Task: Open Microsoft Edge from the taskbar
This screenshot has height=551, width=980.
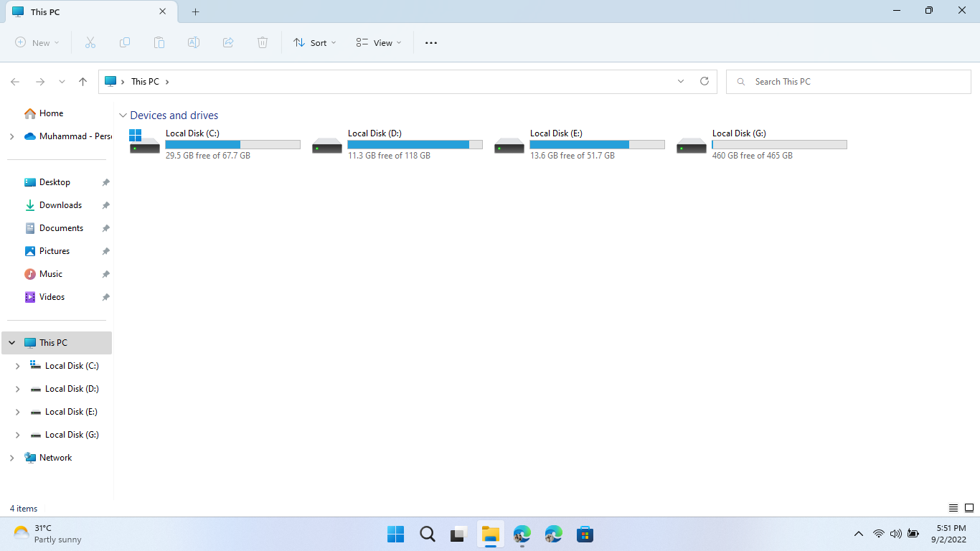Action: pos(522,534)
